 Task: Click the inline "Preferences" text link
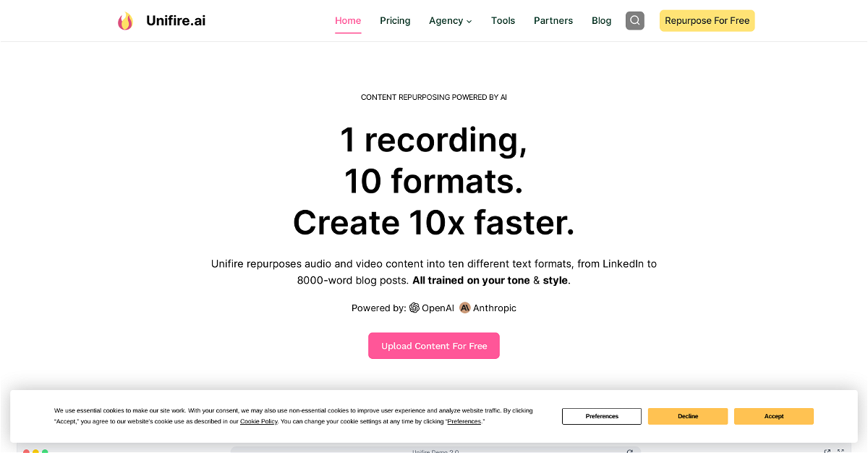464,421
